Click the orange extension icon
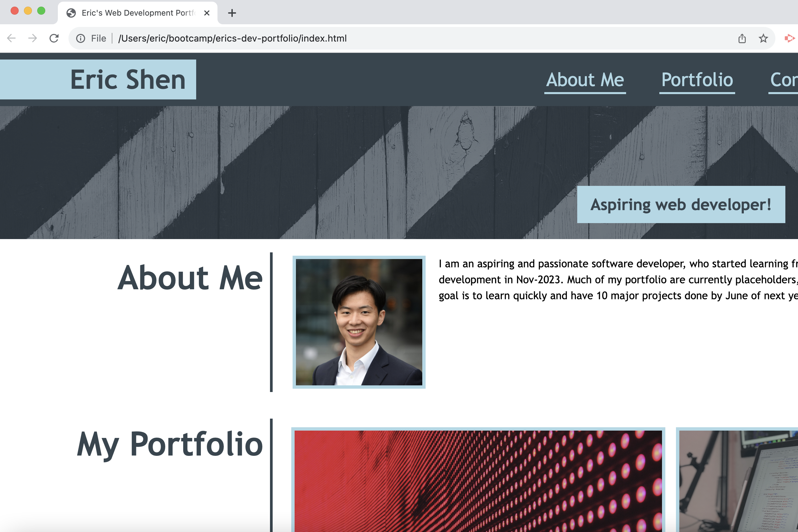This screenshot has height=532, width=798. [x=791, y=38]
